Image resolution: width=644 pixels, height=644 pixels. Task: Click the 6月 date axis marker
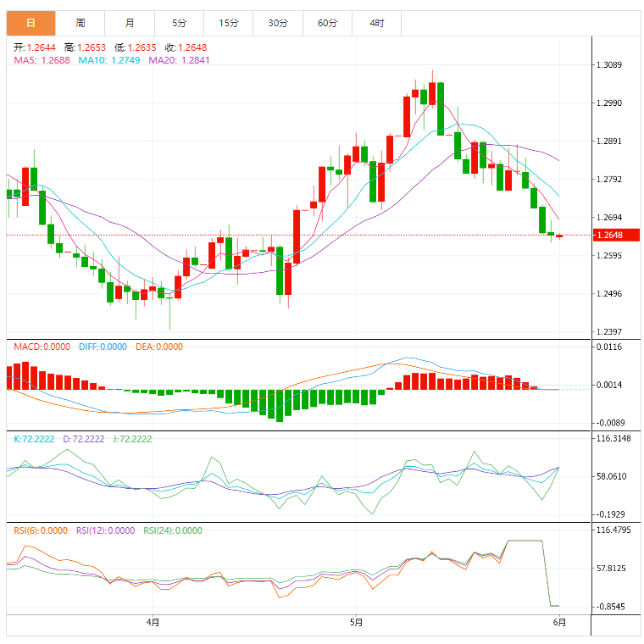tap(559, 623)
